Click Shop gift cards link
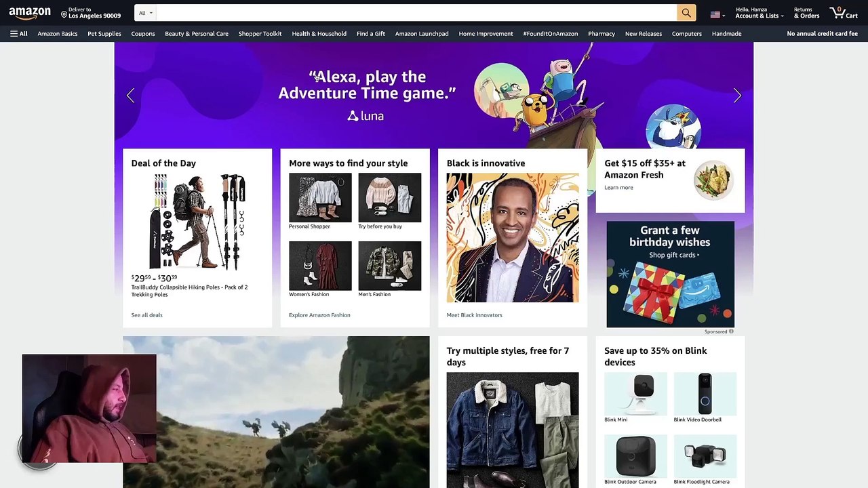The width and height of the screenshot is (868, 488). pos(674,255)
